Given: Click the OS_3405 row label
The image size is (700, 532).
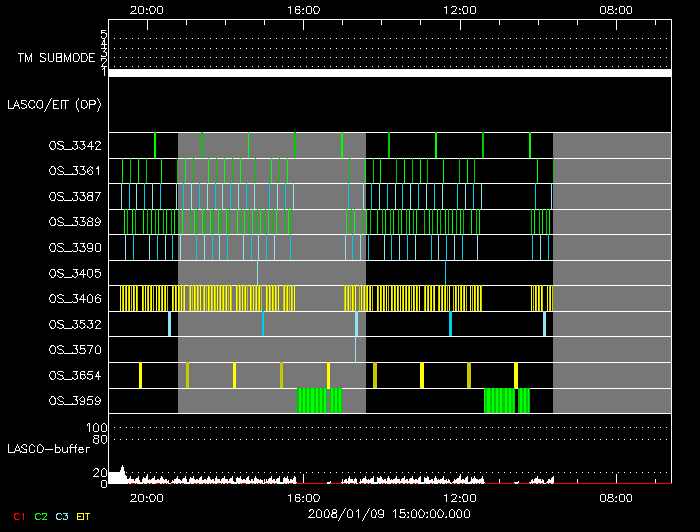Looking at the screenshot, I should coord(75,273).
